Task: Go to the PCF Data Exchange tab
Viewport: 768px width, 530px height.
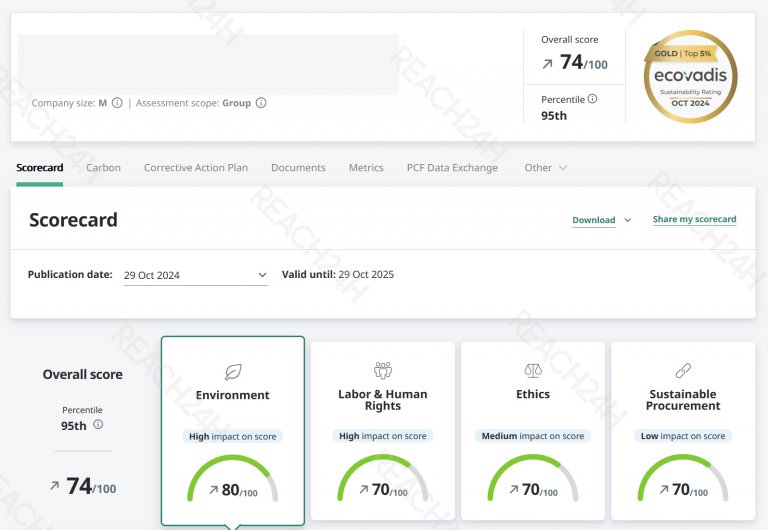Action: tap(452, 168)
